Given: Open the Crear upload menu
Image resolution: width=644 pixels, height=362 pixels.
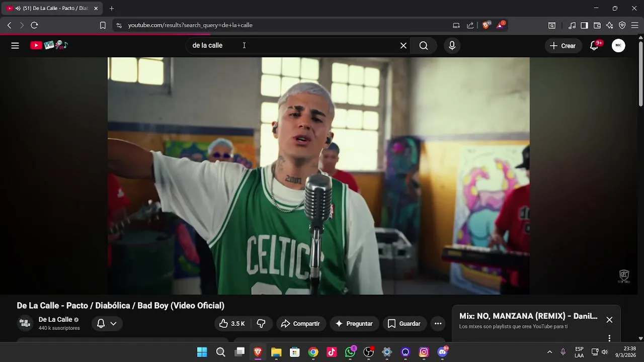Looking at the screenshot, I should point(563,45).
